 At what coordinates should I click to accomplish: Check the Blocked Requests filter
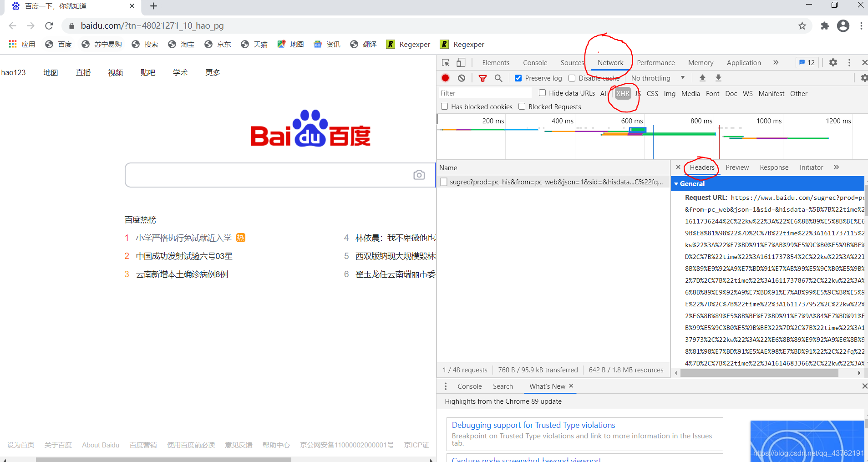[x=522, y=107]
